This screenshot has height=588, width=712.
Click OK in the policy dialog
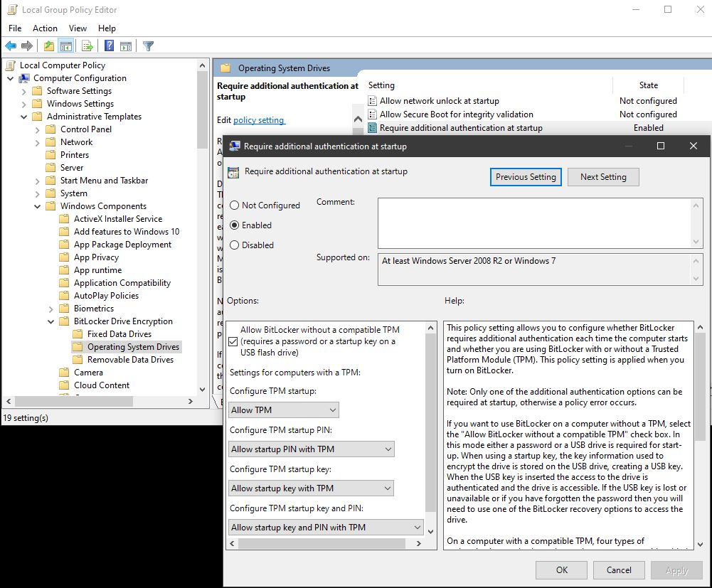point(562,570)
